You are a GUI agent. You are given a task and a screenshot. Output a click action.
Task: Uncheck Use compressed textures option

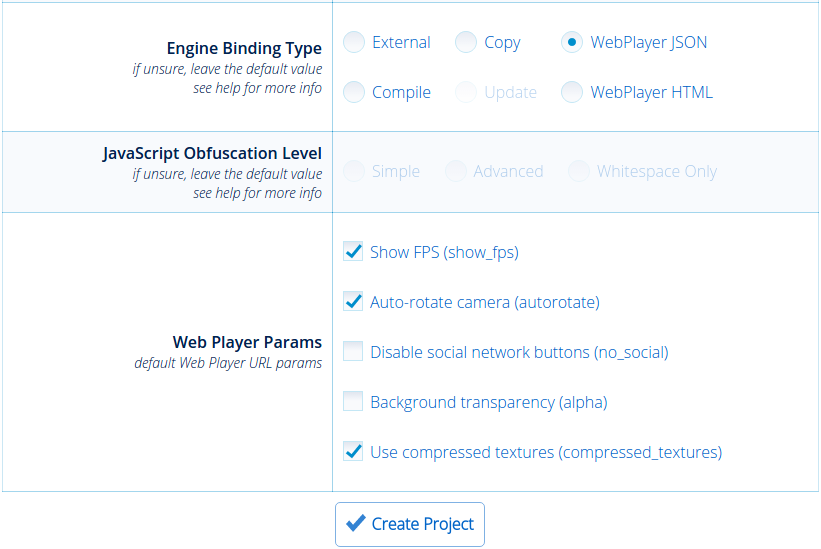[353, 451]
